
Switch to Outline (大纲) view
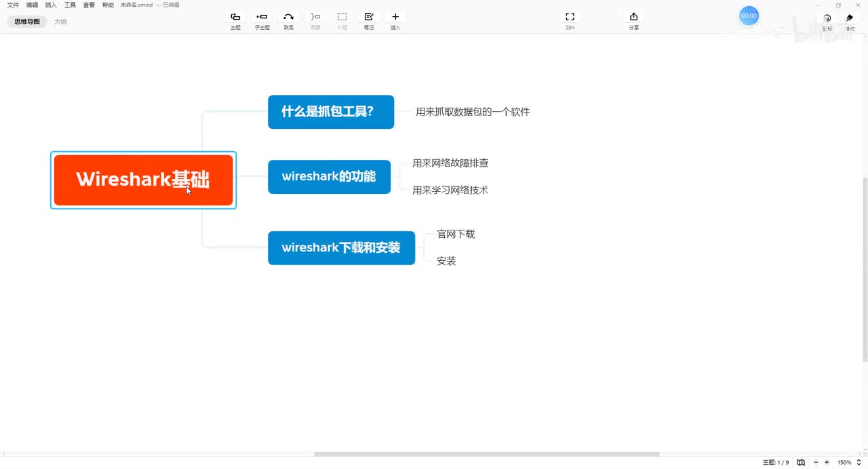60,22
